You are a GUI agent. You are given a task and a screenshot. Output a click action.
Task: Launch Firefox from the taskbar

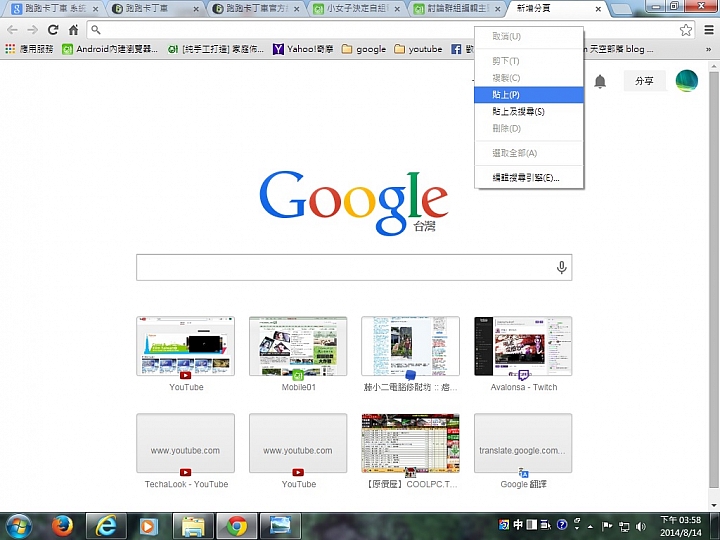pos(62,526)
